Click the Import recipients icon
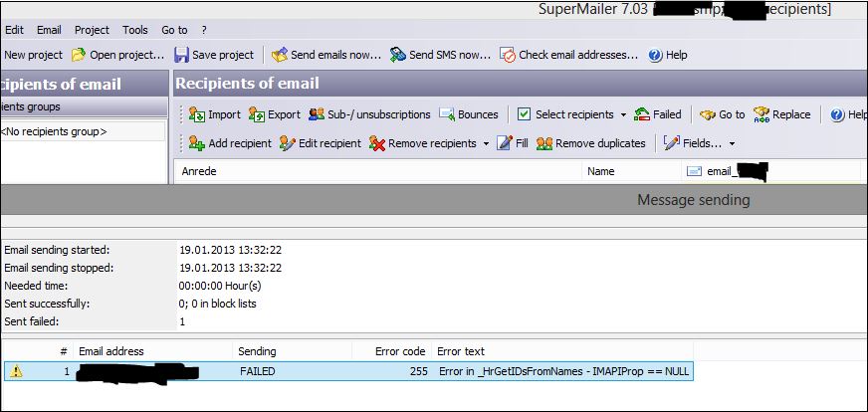Image resolution: width=868 pixels, height=412 pixels. tap(196, 114)
